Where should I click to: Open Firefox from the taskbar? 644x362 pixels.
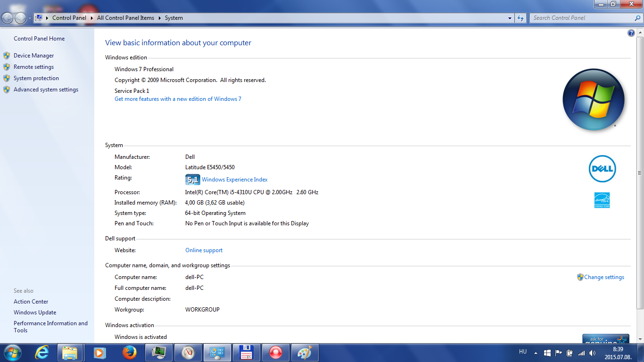(129, 352)
